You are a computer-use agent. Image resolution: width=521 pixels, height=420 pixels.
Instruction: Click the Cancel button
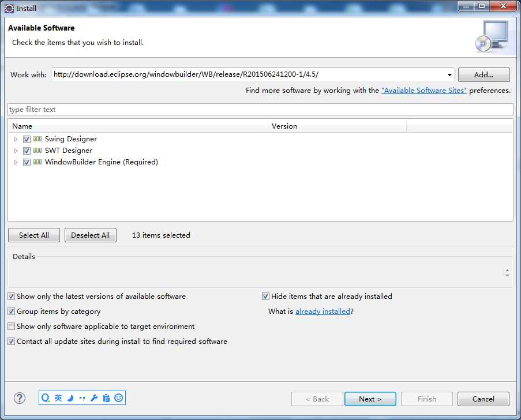click(x=483, y=399)
